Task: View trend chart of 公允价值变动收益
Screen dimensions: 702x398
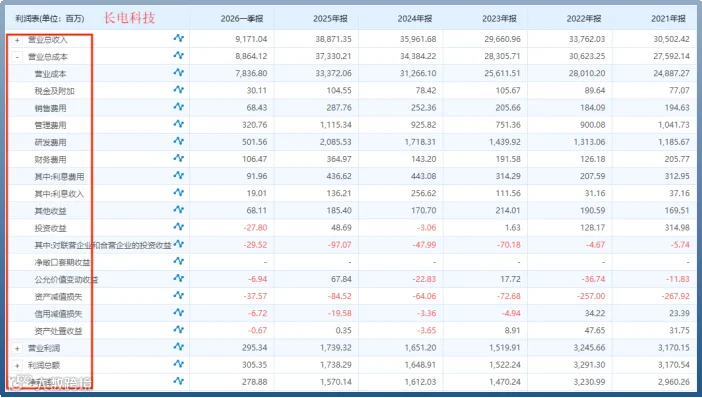Action: 179,278
